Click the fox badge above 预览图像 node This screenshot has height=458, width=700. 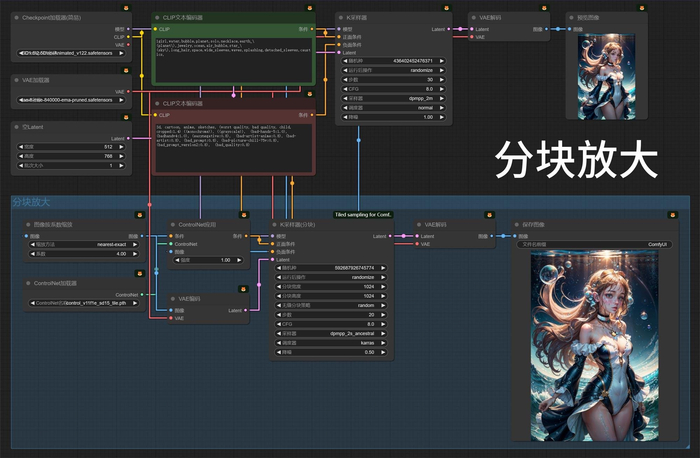point(642,8)
